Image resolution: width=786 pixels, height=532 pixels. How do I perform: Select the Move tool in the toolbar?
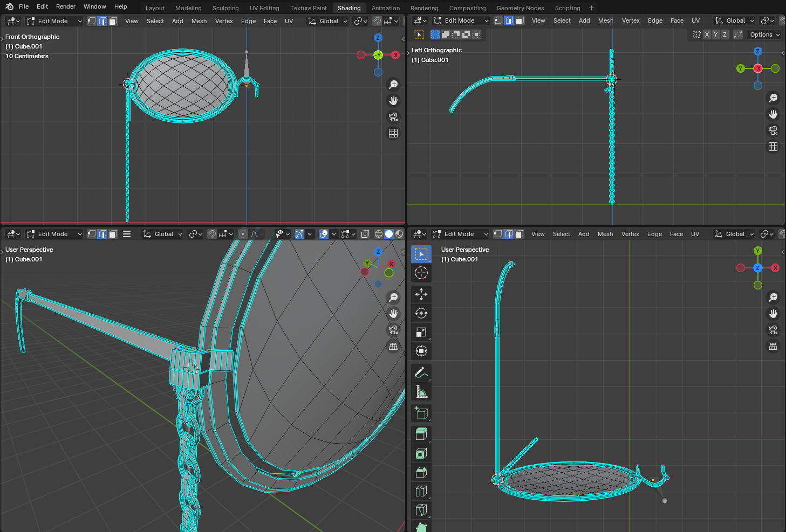coord(421,294)
